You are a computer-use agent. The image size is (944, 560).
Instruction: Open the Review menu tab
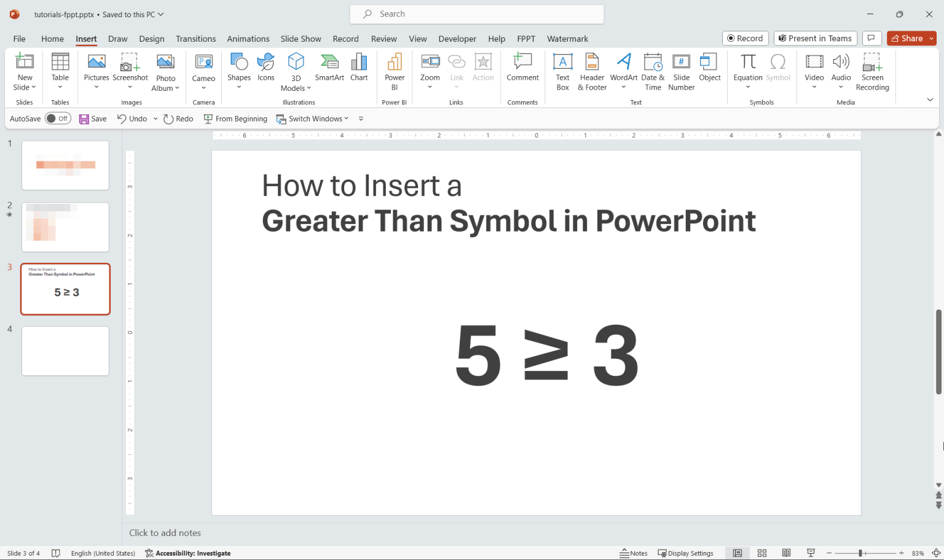click(x=383, y=38)
